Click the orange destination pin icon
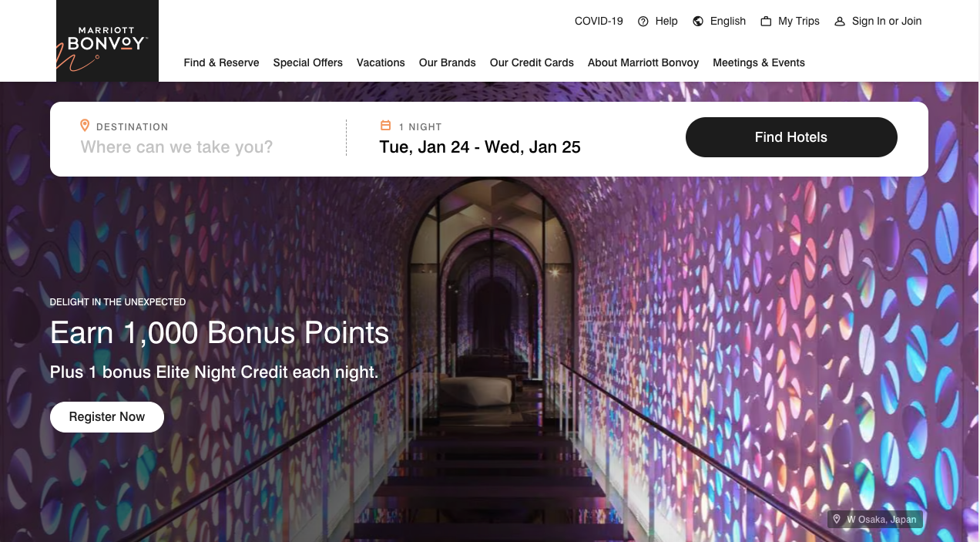 [x=85, y=126]
